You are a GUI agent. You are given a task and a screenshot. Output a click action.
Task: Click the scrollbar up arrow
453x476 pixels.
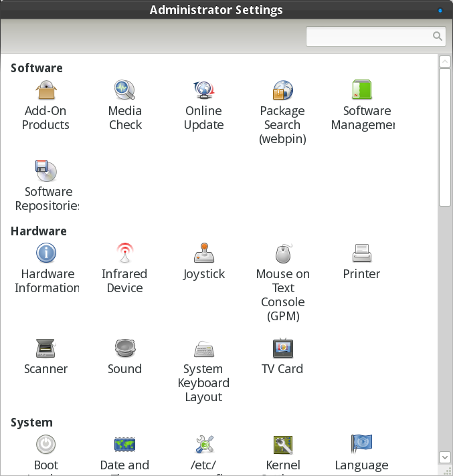point(444,62)
